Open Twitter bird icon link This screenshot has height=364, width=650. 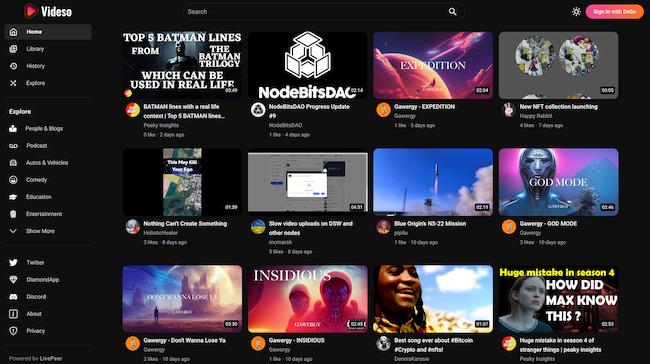pos(13,262)
